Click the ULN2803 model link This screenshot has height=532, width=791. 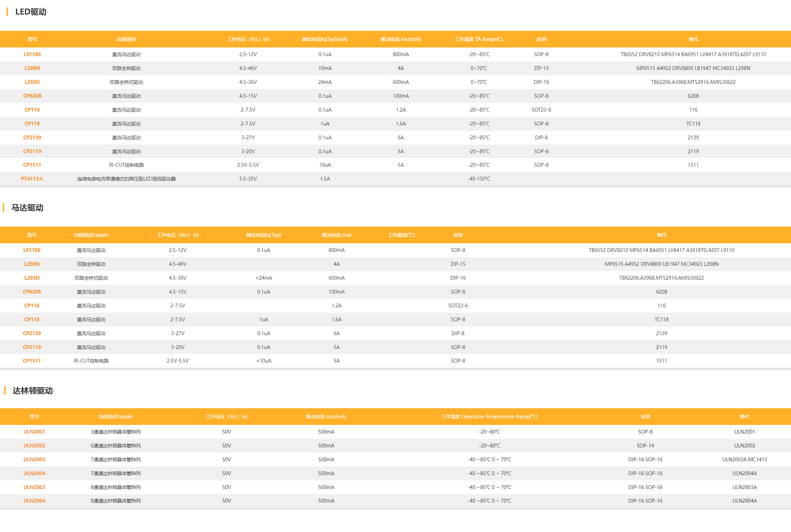pos(34,487)
